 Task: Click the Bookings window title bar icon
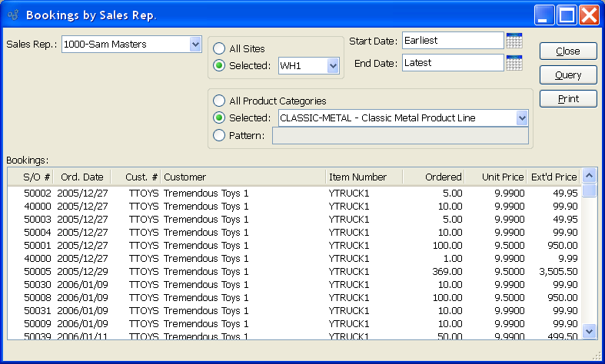point(12,15)
